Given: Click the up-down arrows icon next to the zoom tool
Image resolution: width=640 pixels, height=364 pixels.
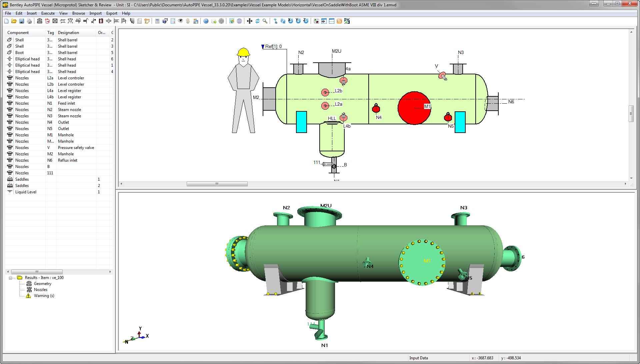Looking at the screenshot, I should [x=275, y=21].
